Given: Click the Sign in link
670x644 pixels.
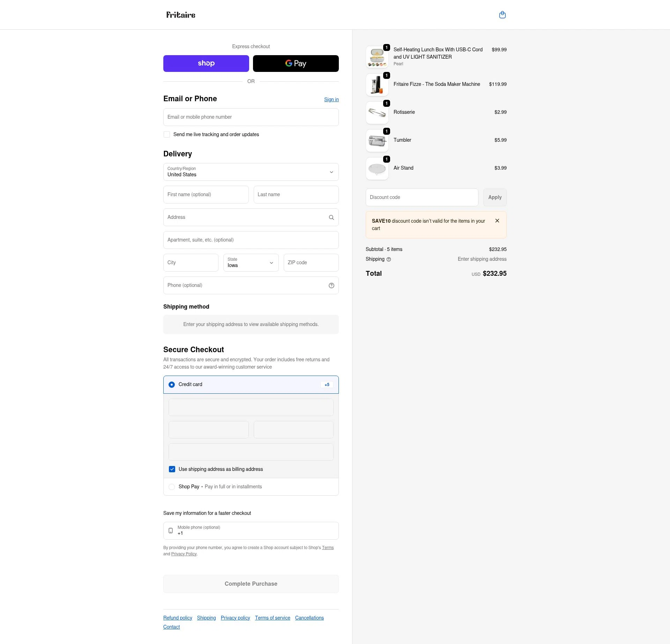Looking at the screenshot, I should [331, 99].
